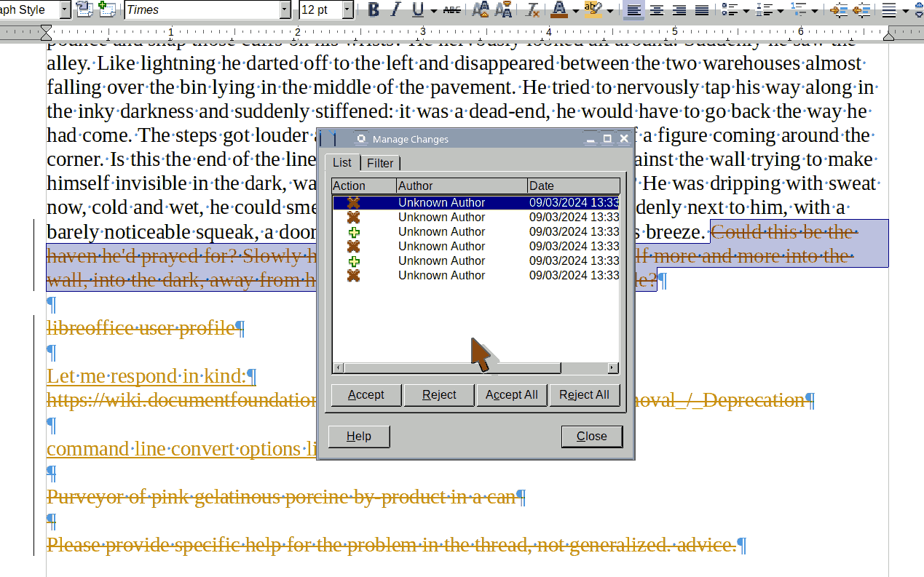Justify the paragraph text
924x577 pixels.
click(701, 9)
